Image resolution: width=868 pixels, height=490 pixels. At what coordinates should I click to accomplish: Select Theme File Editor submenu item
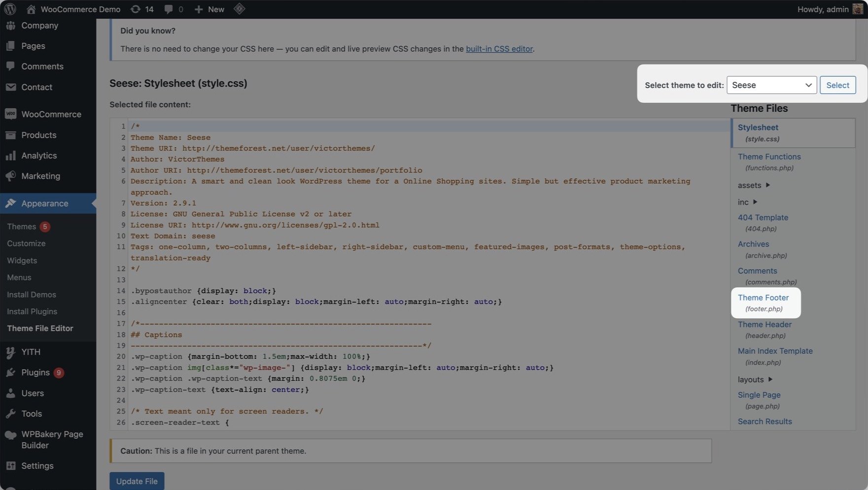click(40, 328)
